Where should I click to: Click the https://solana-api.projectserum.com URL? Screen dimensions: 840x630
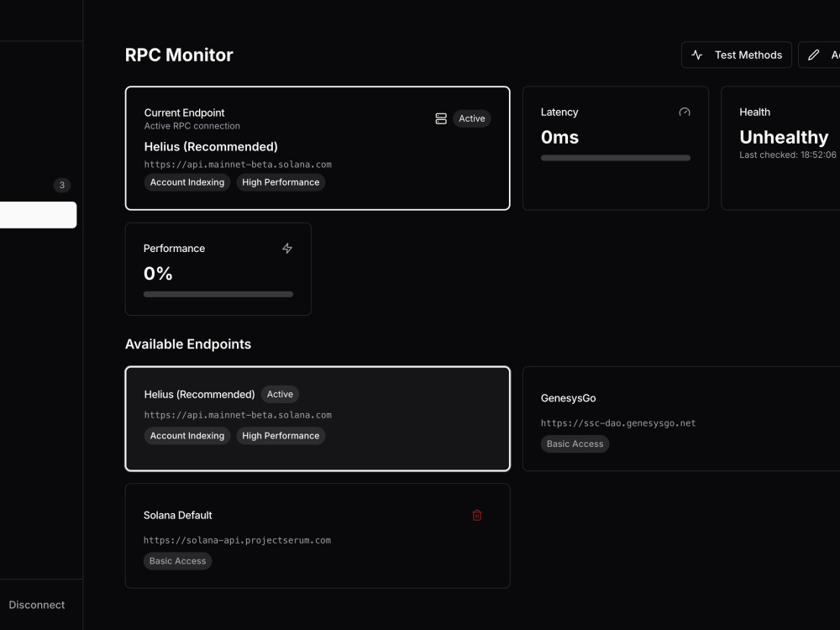pyautogui.click(x=238, y=540)
